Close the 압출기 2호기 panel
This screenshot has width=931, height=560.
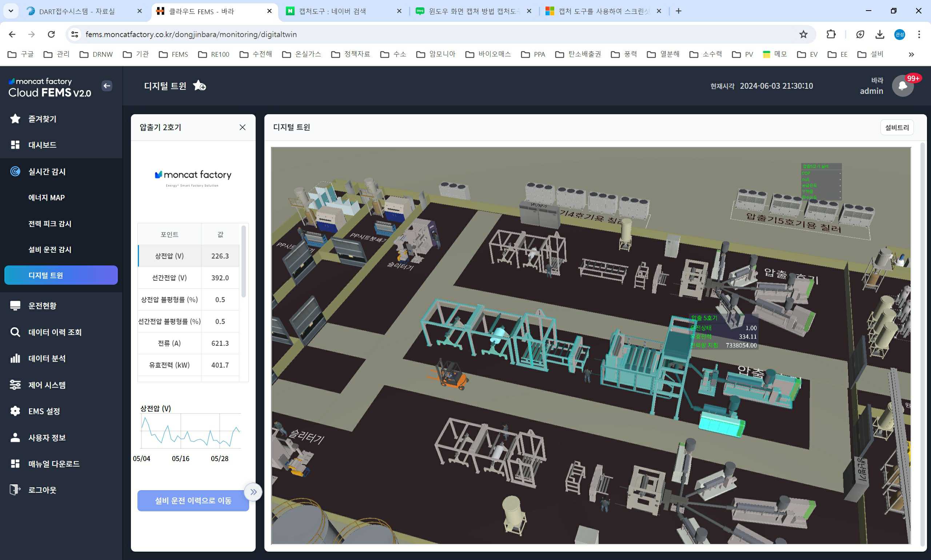242,128
